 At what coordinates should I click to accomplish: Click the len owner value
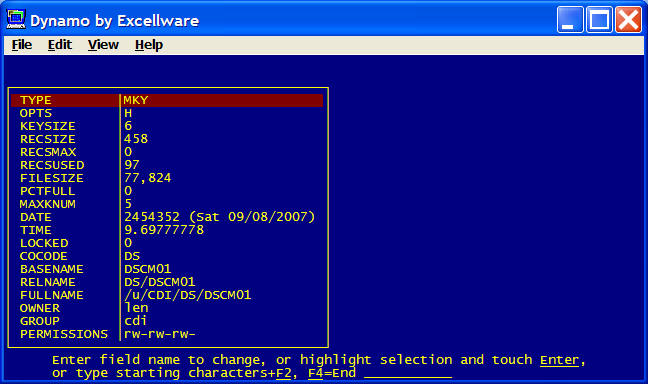pyautogui.click(x=136, y=308)
